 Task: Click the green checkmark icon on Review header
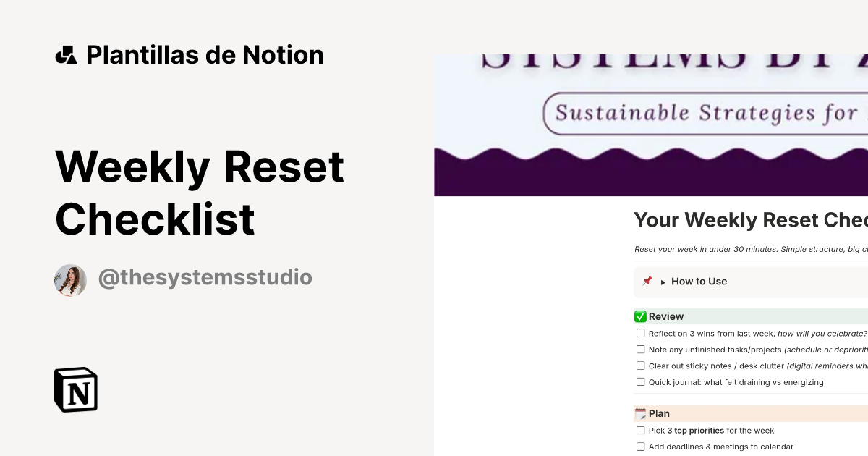[639, 316]
